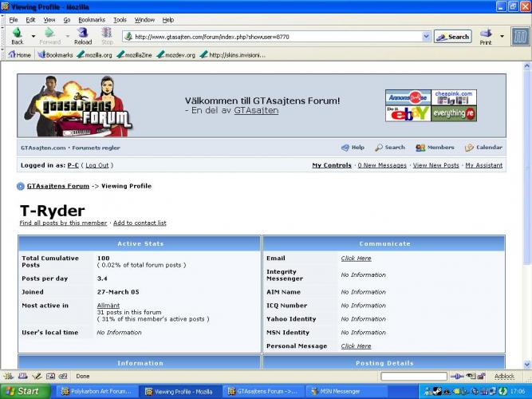The width and height of the screenshot is (532, 399).
Task: Click the Print toolbar icon
Action: click(x=486, y=36)
